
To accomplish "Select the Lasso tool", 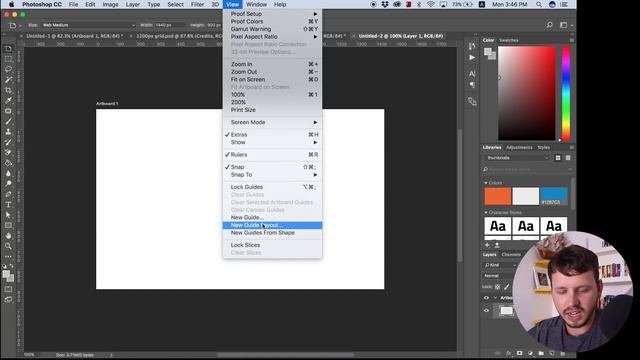I will tap(8, 69).
